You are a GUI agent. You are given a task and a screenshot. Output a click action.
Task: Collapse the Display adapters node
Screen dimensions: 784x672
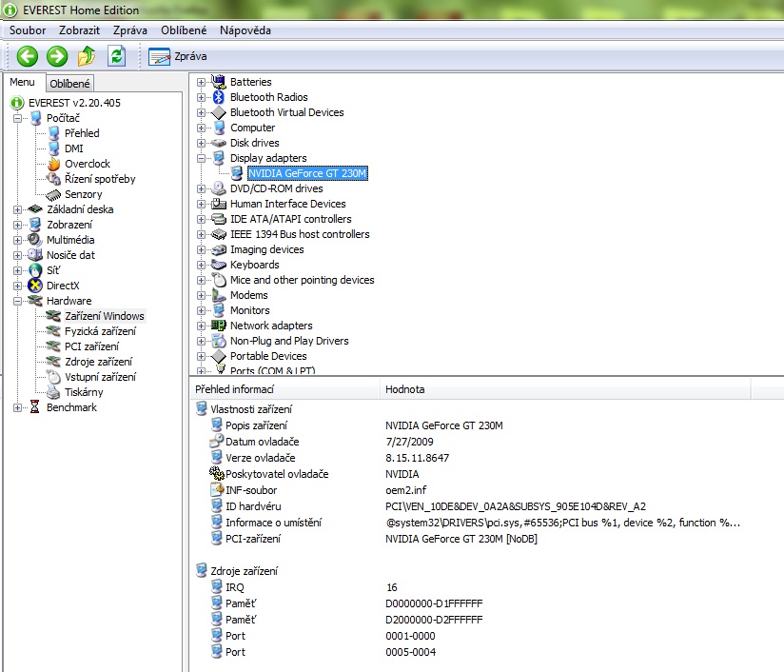click(x=201, y=158)
